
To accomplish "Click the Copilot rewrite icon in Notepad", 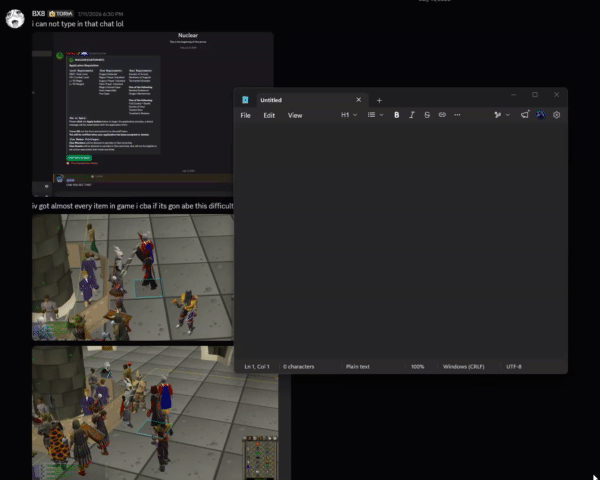I will tap(497, 115).
